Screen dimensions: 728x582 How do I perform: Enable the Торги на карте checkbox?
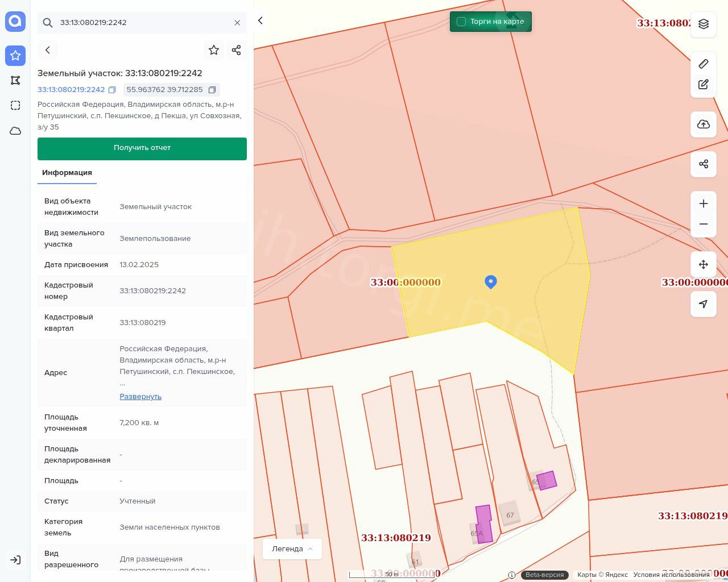tap(461, 22)
